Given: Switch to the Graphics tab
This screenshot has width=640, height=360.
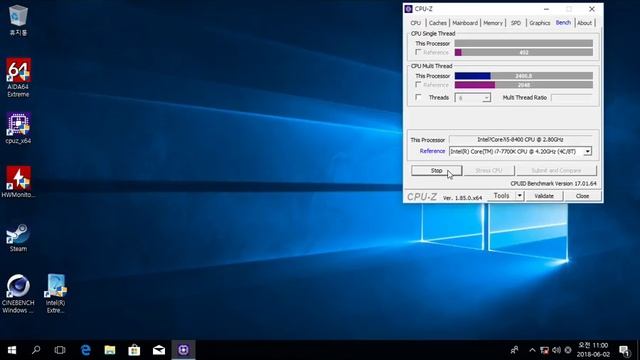Looking at the screenshot, I should click(x=540, y=23).
